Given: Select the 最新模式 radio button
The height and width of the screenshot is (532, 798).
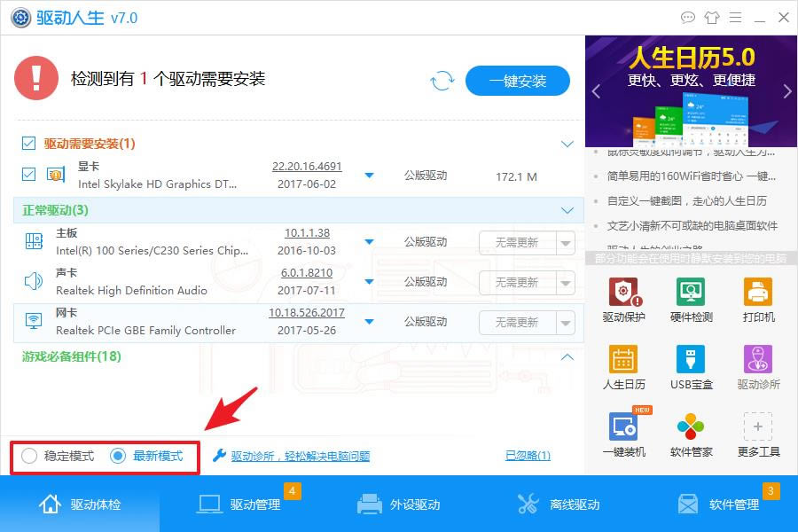Looking at the screenshot, I should click(x=118, y=456).
